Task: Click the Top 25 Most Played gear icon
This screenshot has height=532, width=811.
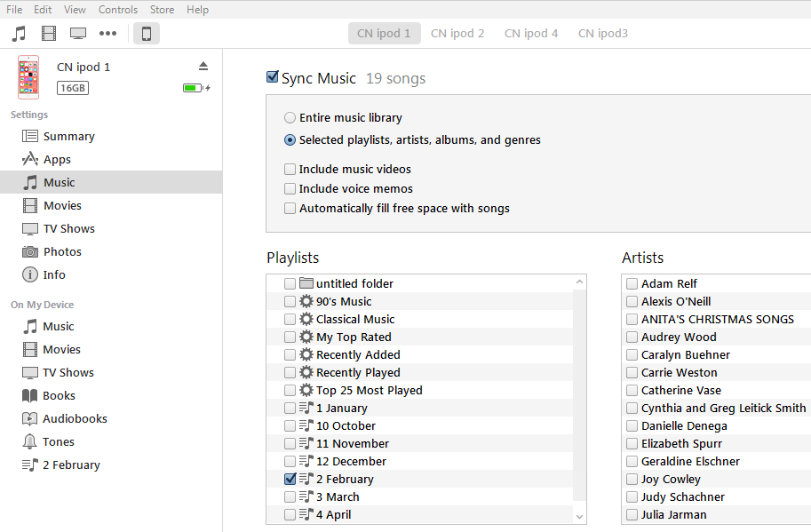Action: click(306, 390)
